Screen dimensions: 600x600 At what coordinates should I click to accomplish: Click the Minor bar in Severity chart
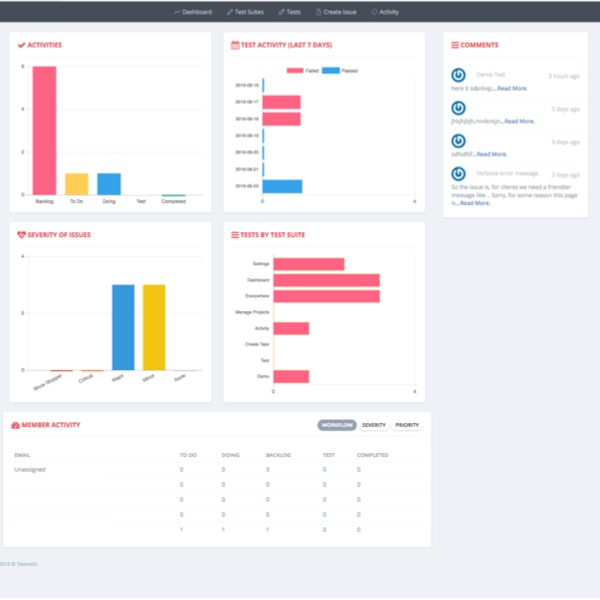coord(154,327)
